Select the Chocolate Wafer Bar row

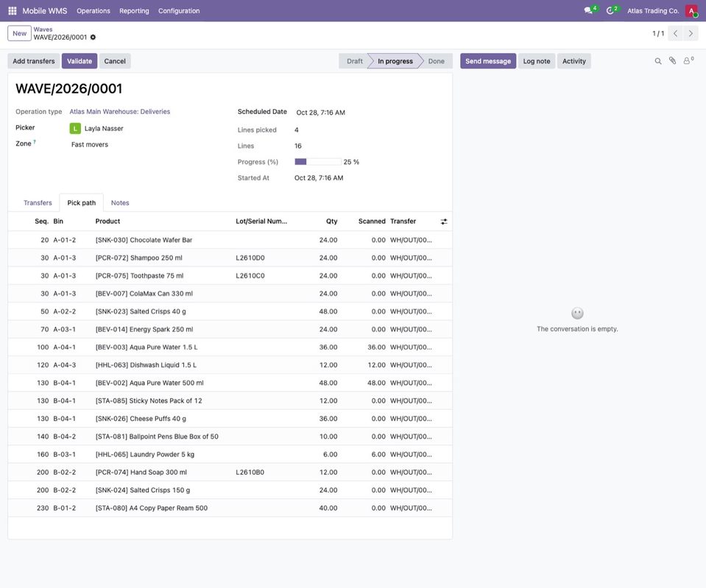click(230, 240)
